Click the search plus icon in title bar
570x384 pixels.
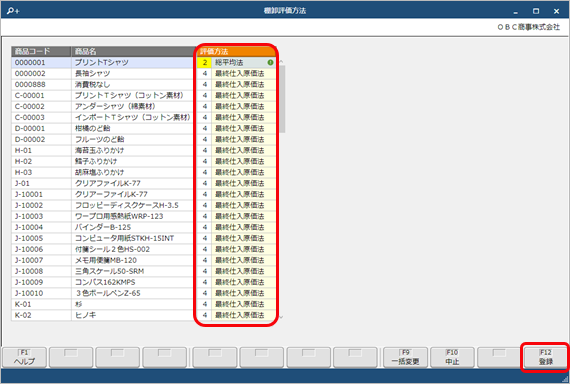point(13,11)
